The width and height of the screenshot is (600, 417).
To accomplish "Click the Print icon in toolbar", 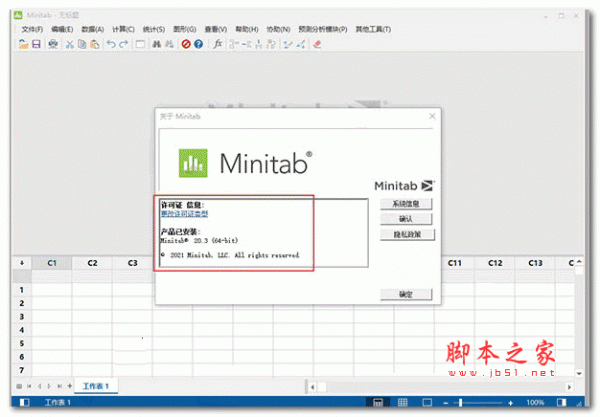I will (x=53, y=44).
